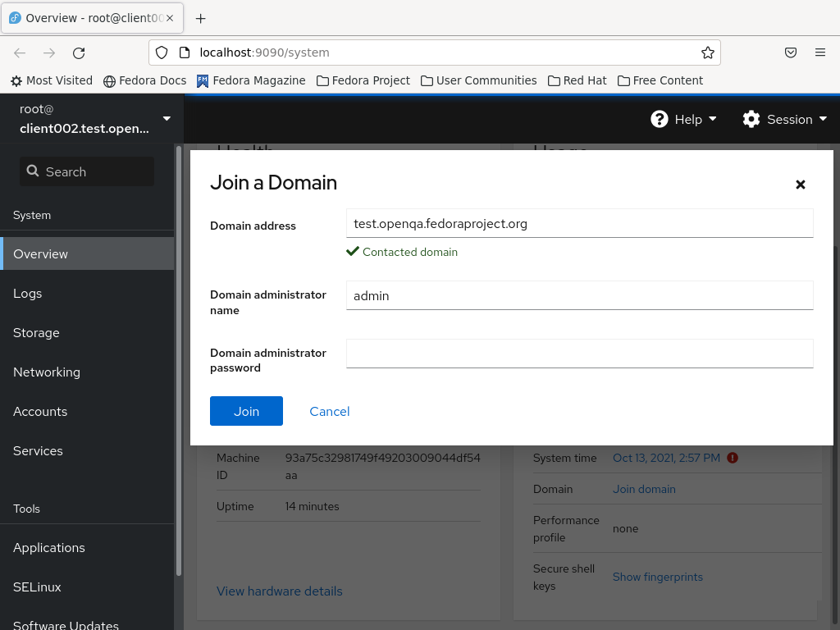Expand the Session dropdown menu
This screenshot has width=840, height=630.
point(785,119)
